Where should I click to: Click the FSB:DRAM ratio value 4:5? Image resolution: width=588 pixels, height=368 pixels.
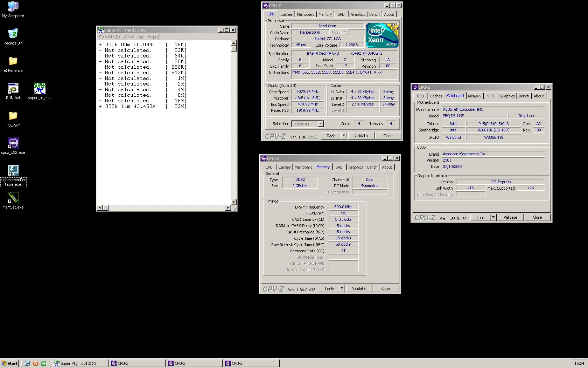343,213
